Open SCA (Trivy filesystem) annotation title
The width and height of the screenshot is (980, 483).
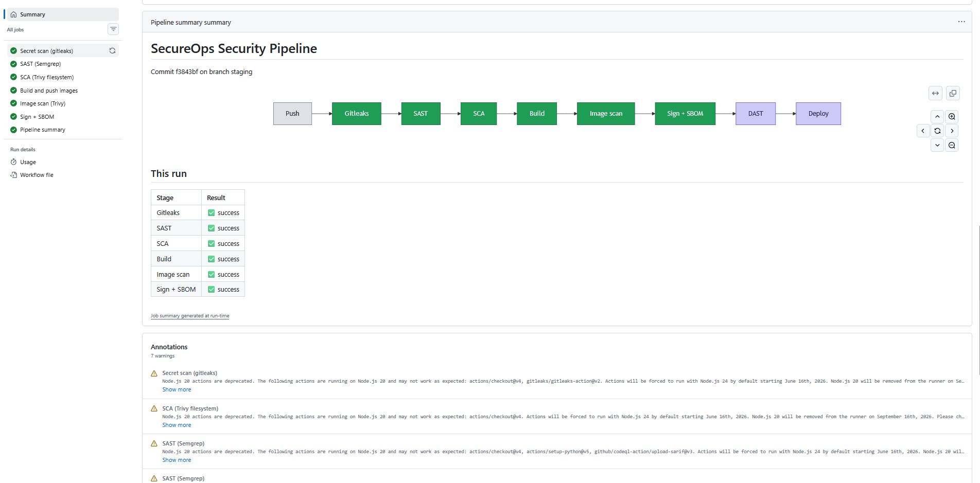(x=190, y=408)
